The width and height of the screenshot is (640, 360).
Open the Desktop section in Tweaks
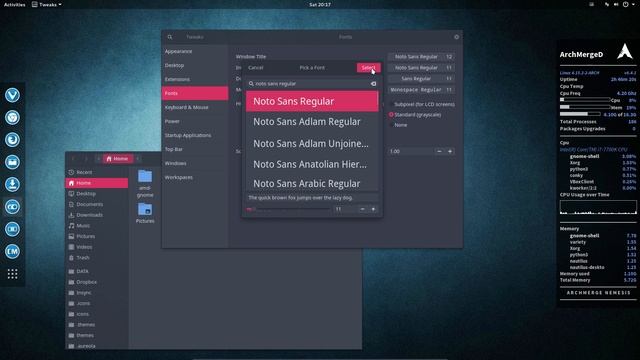(195, 65)
